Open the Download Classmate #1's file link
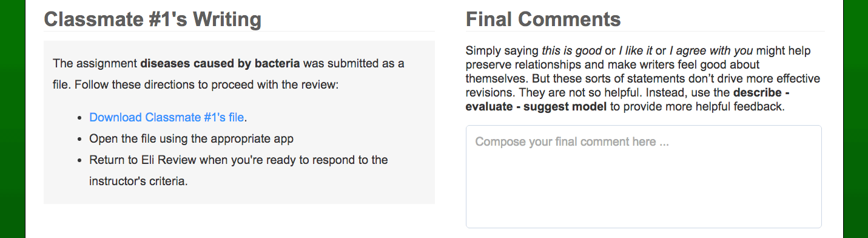 point(167,117)
